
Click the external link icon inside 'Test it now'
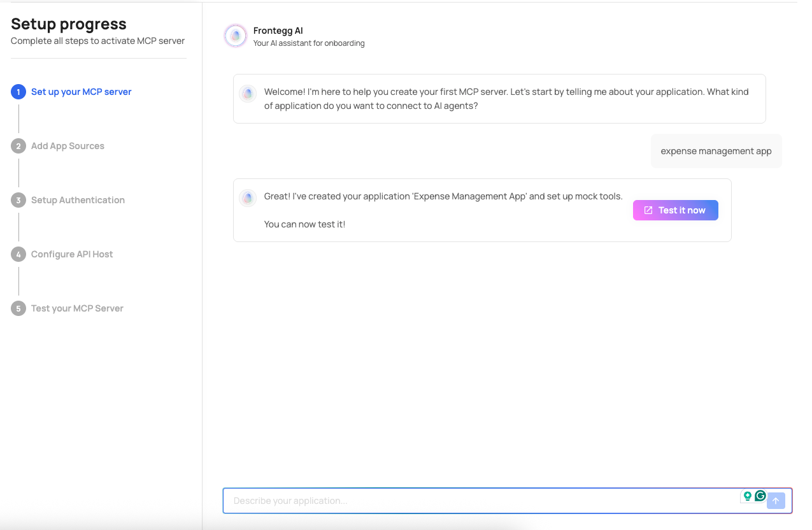[648, 210]
